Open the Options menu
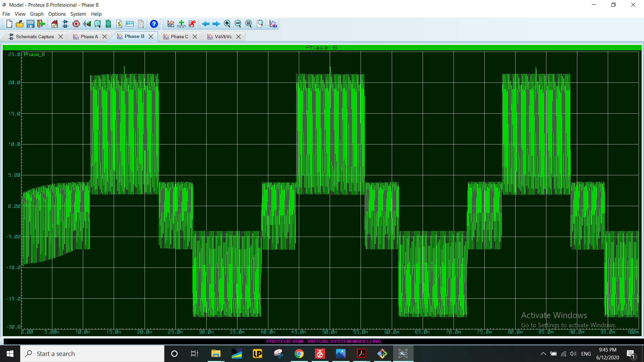Image resolution: width=644 pixels, height=362 pixels. pos(57,14)
